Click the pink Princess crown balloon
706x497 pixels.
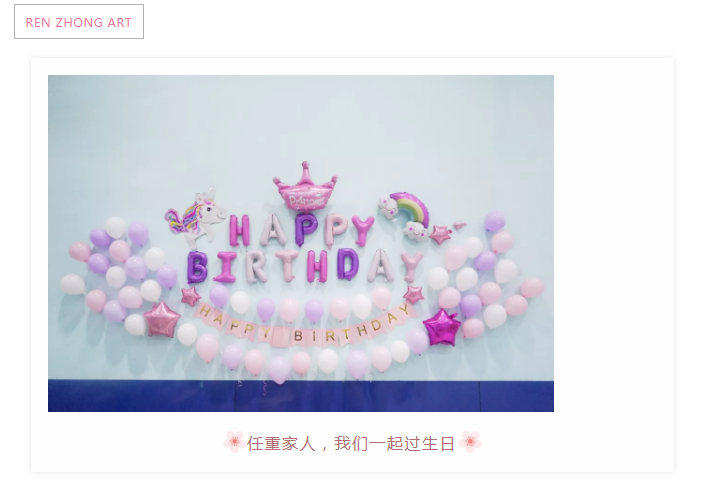pyautogui.click(x=306, y=187)
